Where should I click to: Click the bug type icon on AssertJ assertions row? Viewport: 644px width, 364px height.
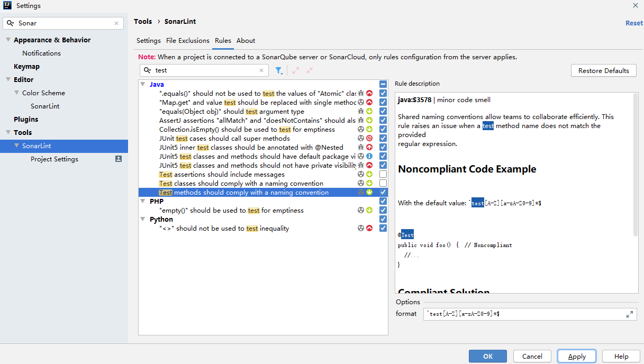coord(361,120)
